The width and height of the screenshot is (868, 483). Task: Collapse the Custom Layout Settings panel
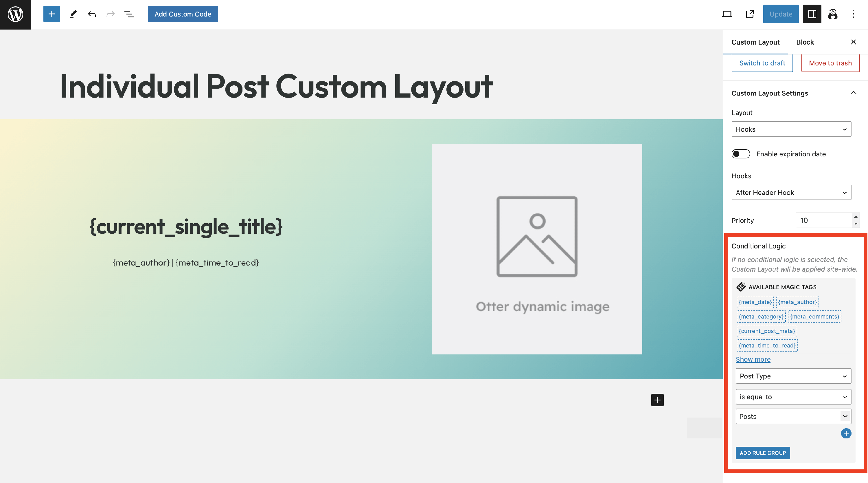(853, 93)
